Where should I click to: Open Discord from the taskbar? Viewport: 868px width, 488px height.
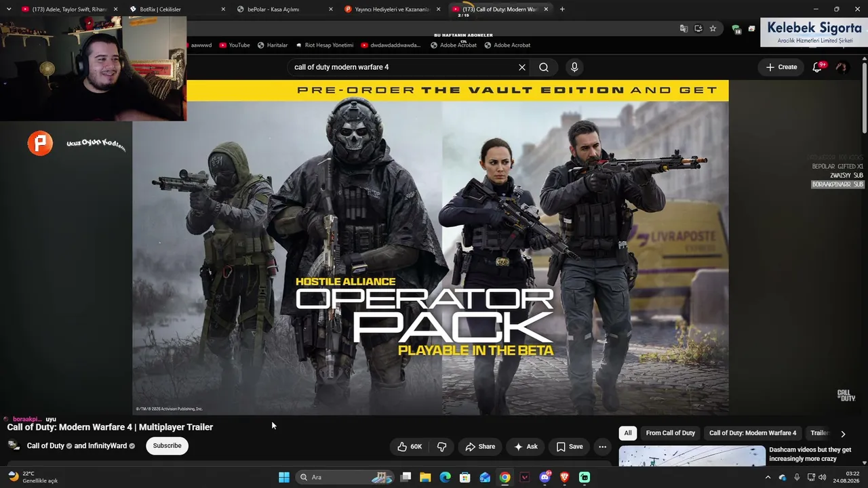[x=545, y=477]
